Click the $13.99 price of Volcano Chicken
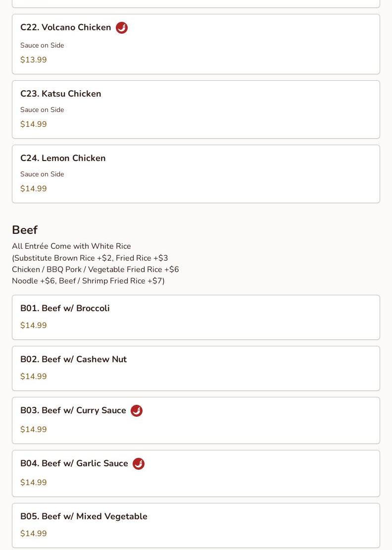The image size is (392, 550). (x=34, y=59)
